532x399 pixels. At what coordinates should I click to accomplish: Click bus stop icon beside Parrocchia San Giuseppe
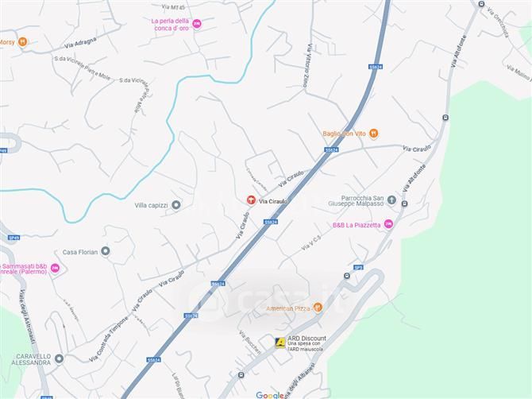pos(404,203)
